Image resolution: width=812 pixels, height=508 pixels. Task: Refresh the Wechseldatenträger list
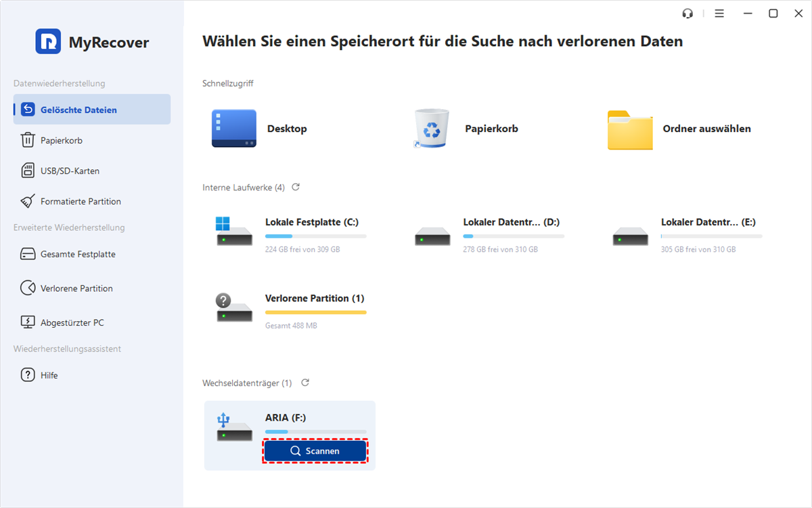tap(305, 383)
